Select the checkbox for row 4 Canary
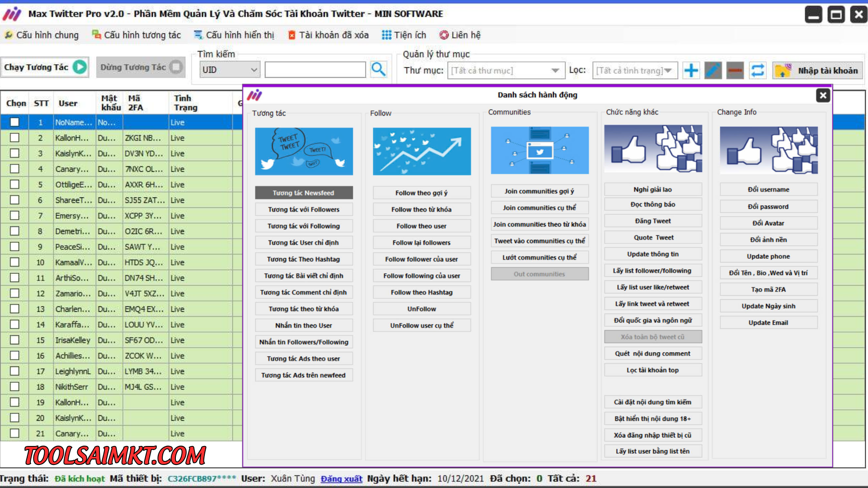This screenshot has width=868, height=488. 14,169
